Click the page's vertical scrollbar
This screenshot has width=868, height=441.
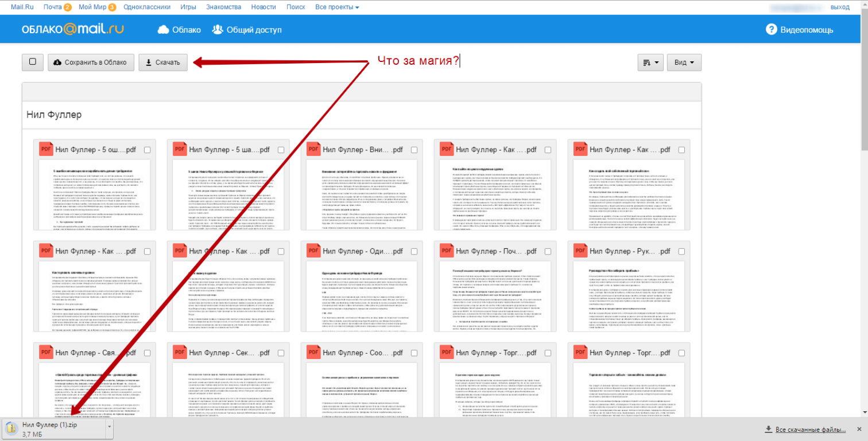pyautogui.click(x=863, y=172)
